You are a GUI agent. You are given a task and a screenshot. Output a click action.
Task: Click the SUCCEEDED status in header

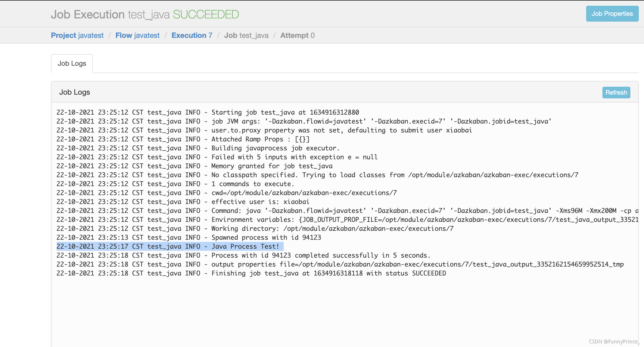[206, 14]
